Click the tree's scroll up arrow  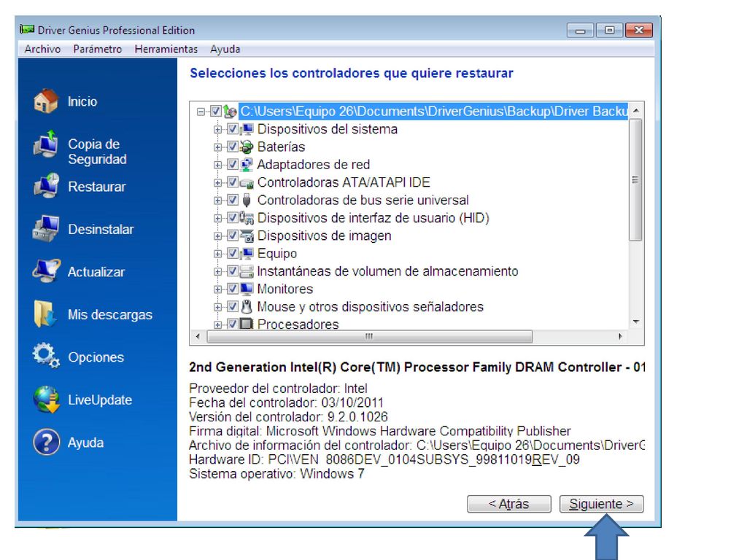(635, 110)
